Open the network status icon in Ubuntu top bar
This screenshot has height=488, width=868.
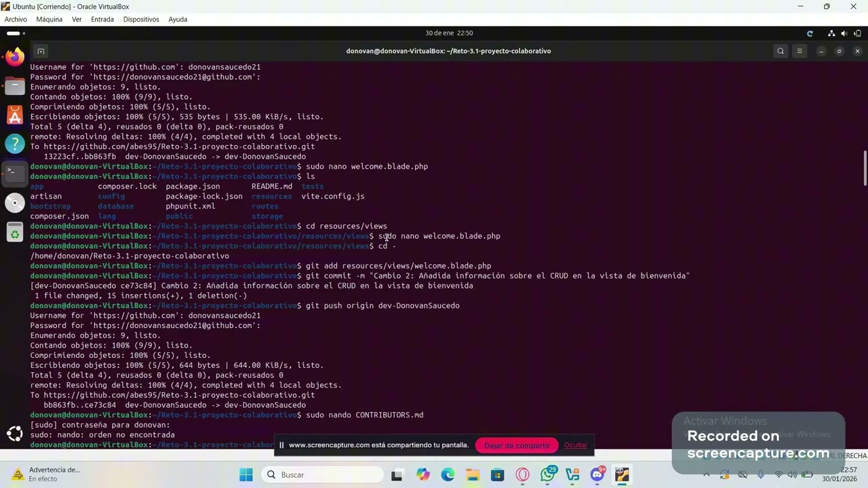[x=831, y=33]
